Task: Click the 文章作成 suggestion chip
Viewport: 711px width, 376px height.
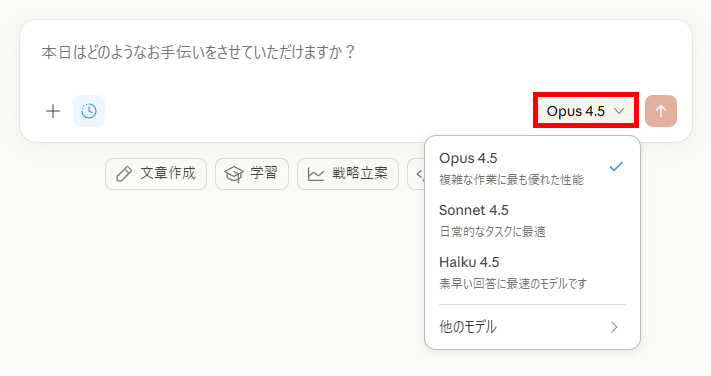Action: [x=156, y=174]
